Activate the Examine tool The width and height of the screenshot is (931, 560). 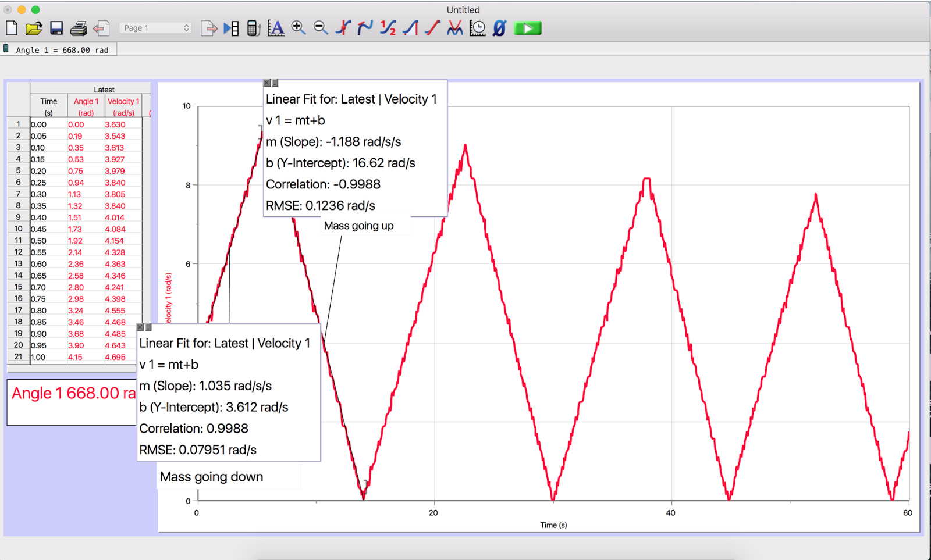coord(343,28)
